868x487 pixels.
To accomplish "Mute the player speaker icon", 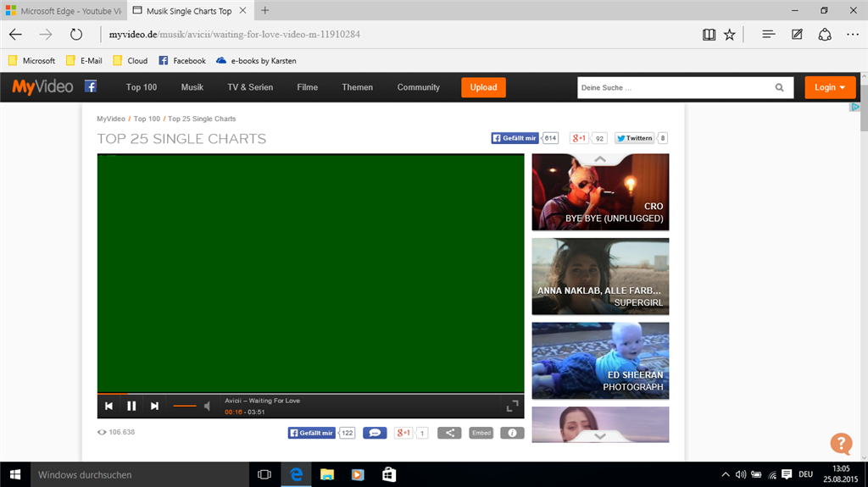I will 207,407.
